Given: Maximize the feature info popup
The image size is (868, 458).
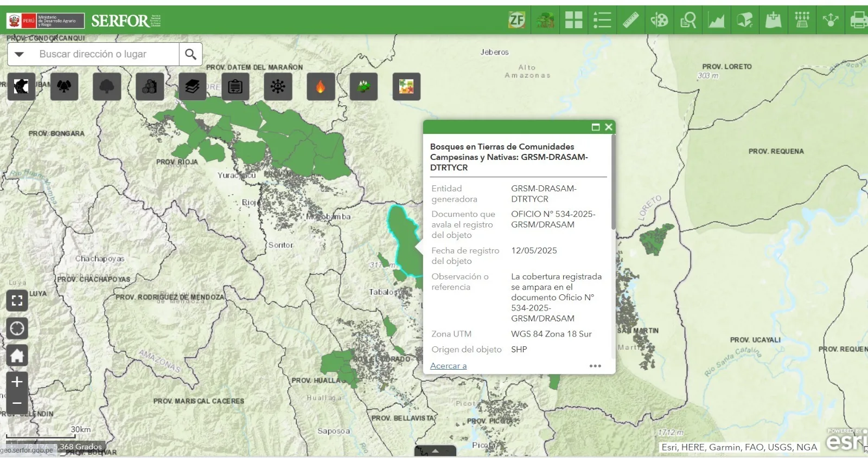Looking at the screenshot, I should click(x=596, y=127).
